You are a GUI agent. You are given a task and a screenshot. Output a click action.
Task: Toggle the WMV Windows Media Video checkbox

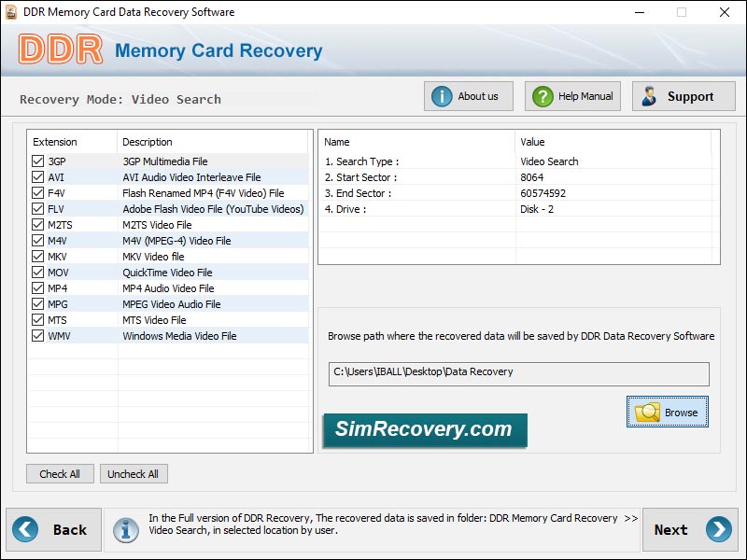tap(38, 335)
